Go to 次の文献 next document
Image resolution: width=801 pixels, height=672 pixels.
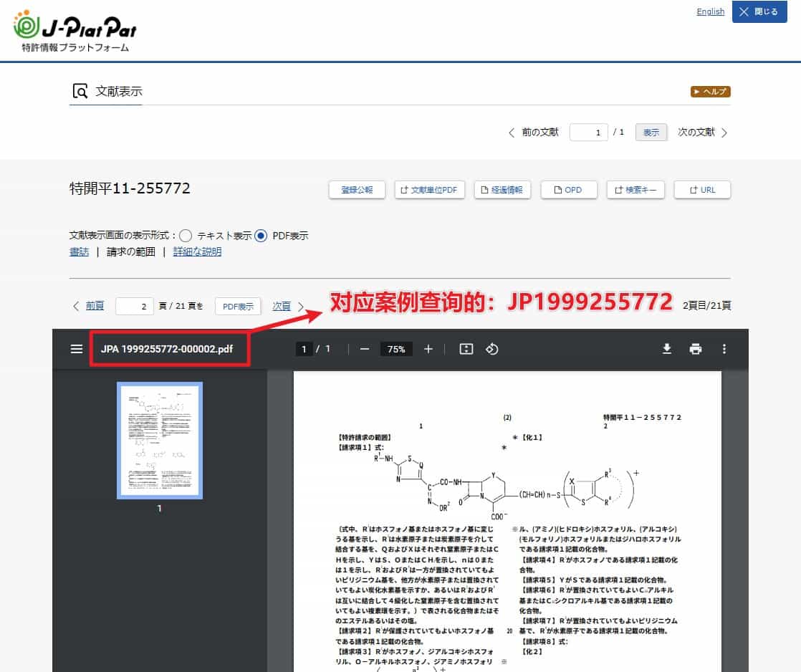(x=696, y=133)
